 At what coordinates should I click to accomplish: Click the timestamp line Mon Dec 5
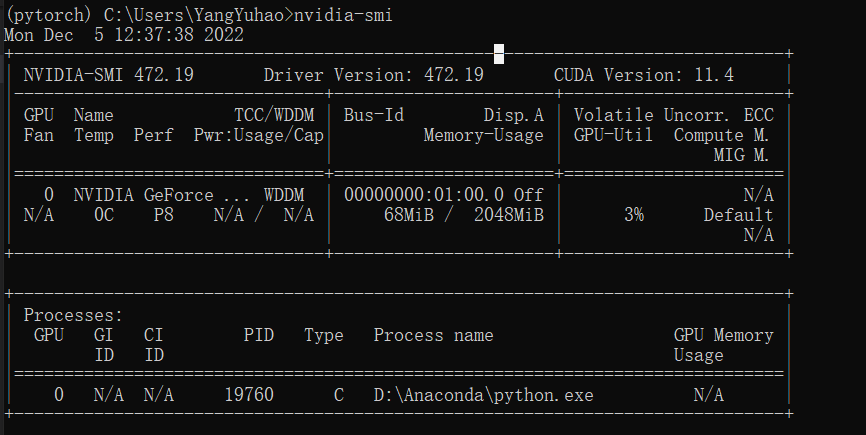coord(124,34)
